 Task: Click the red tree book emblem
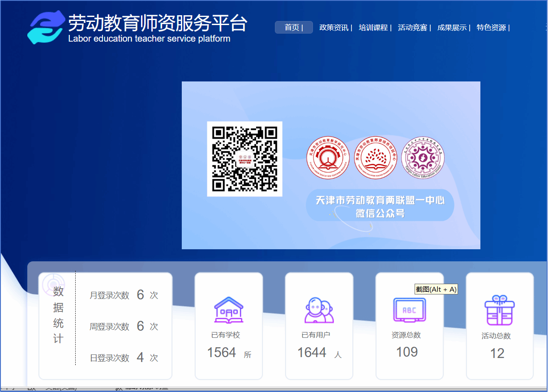[x=376, y=158]
